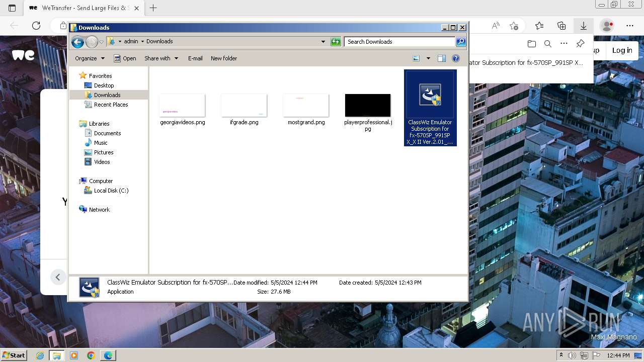Open the Videos library
The image size is (644, 362).
tap(102, 162)
